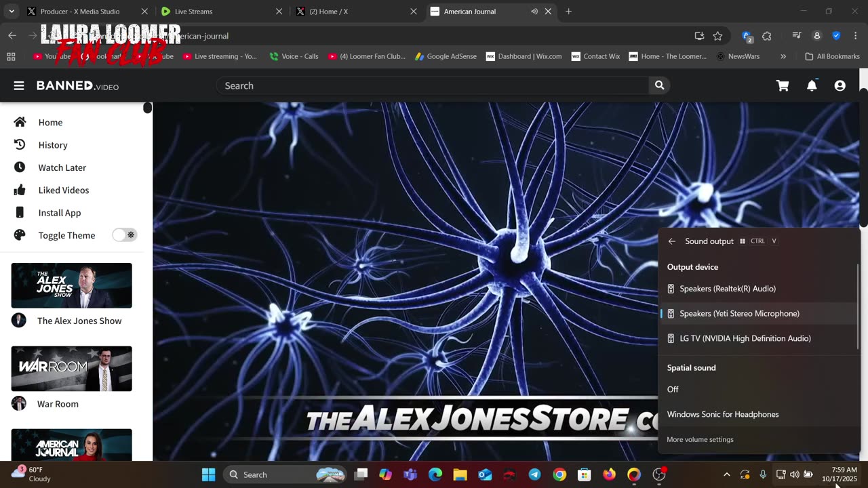Viewport: 868px width, 488px height.
Task: Open a new browser tab
Action: (x=568, y=12)
